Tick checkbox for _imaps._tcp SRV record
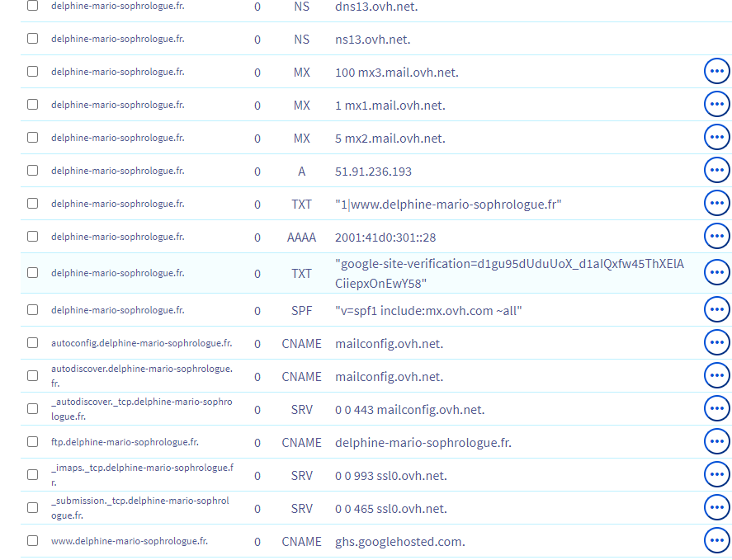Viewport: 732px width, 560px height. click(x=32, y=475)
